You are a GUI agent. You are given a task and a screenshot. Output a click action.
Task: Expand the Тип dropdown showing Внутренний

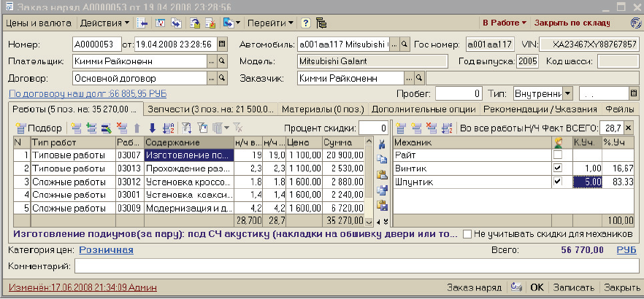pos(567,93)
